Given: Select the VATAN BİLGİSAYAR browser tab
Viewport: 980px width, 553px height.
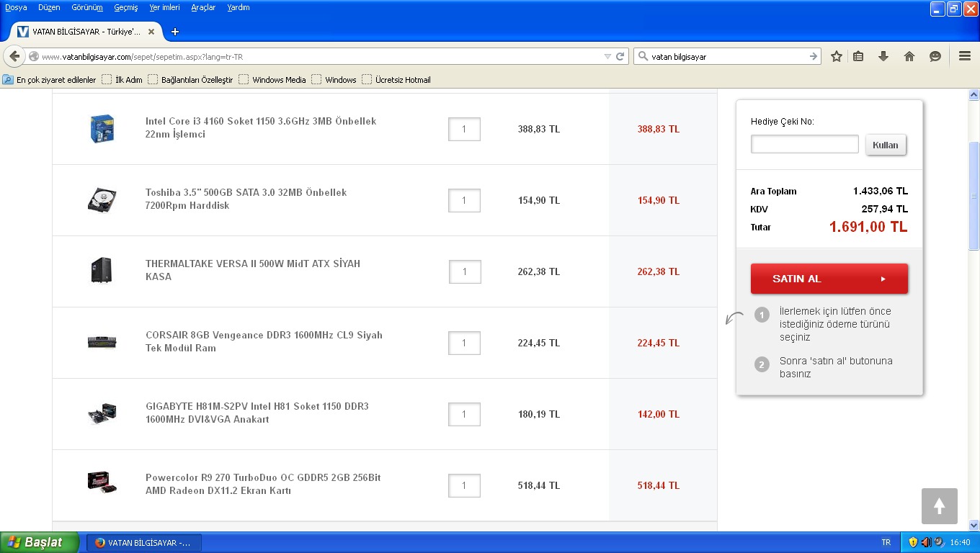Looking at the screenshot, I should point(85,32).
